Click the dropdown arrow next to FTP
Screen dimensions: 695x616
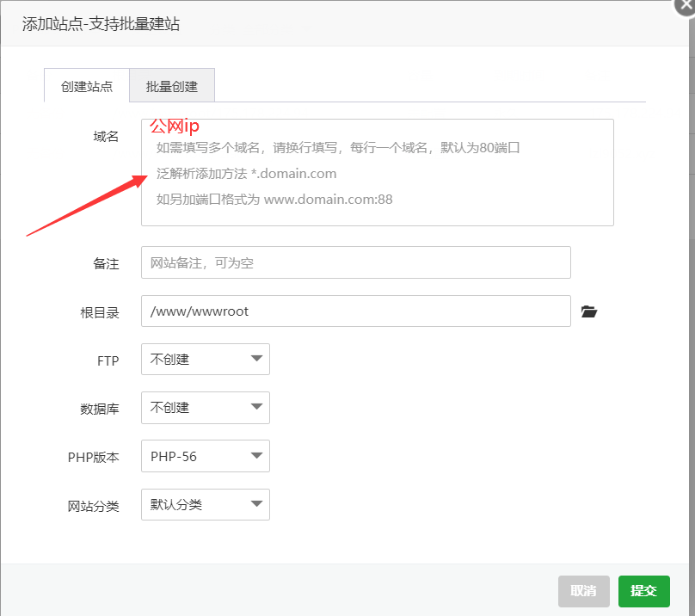[257, 359]
